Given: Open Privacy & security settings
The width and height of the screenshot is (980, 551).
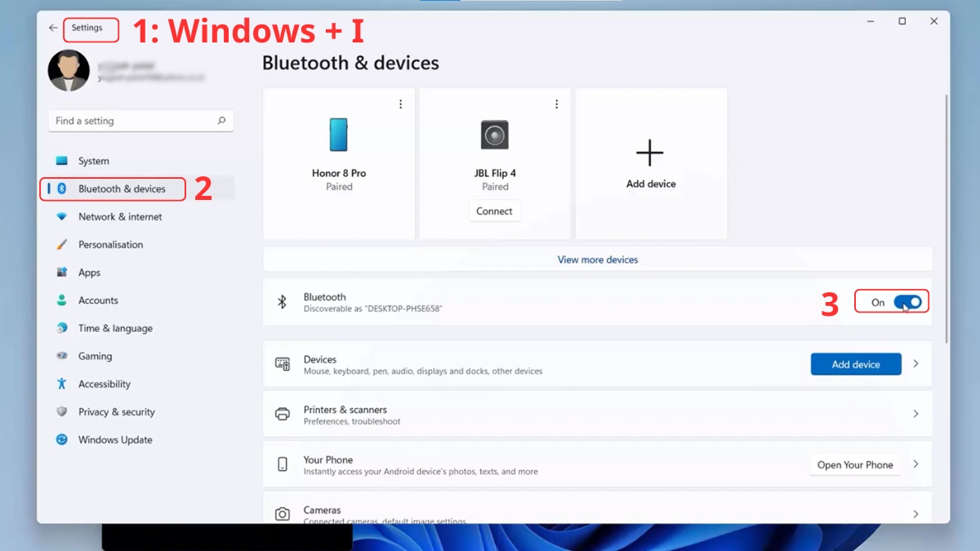Looking at the screenshot, I should (x=115, y=411).
